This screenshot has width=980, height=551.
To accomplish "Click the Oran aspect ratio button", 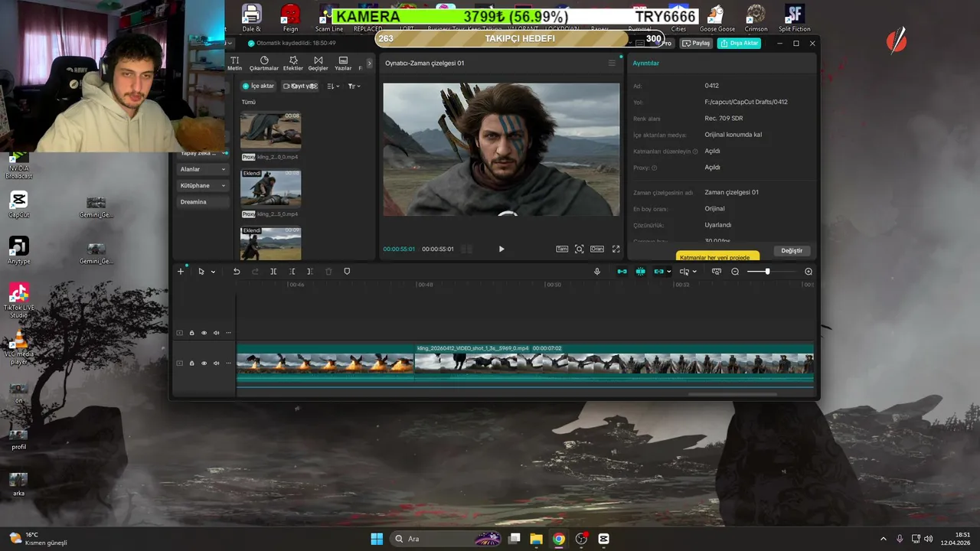I will pyautogui.click(x=596, y=249).
